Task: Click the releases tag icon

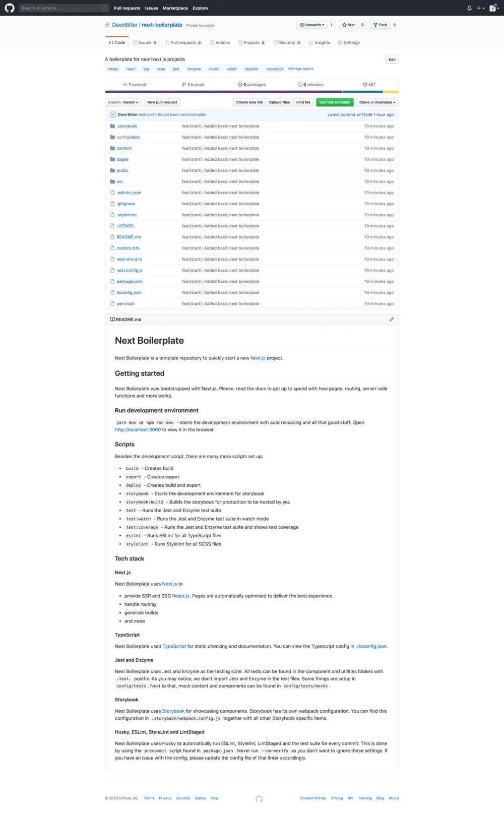Action: [300, 85]
